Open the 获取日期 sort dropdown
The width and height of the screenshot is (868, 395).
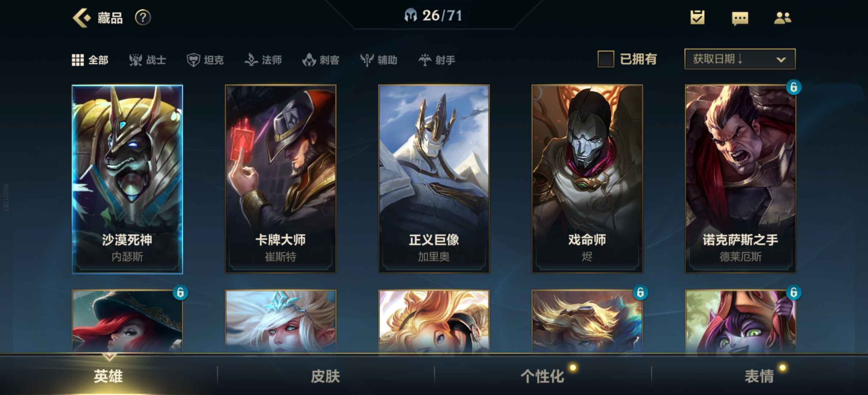click(x=740, y=59)
